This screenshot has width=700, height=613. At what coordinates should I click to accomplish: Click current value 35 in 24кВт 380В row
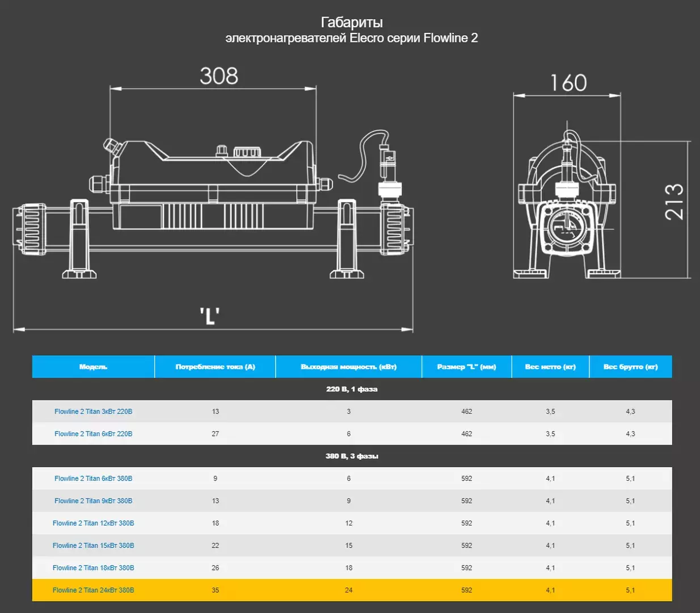coord(215,590)
